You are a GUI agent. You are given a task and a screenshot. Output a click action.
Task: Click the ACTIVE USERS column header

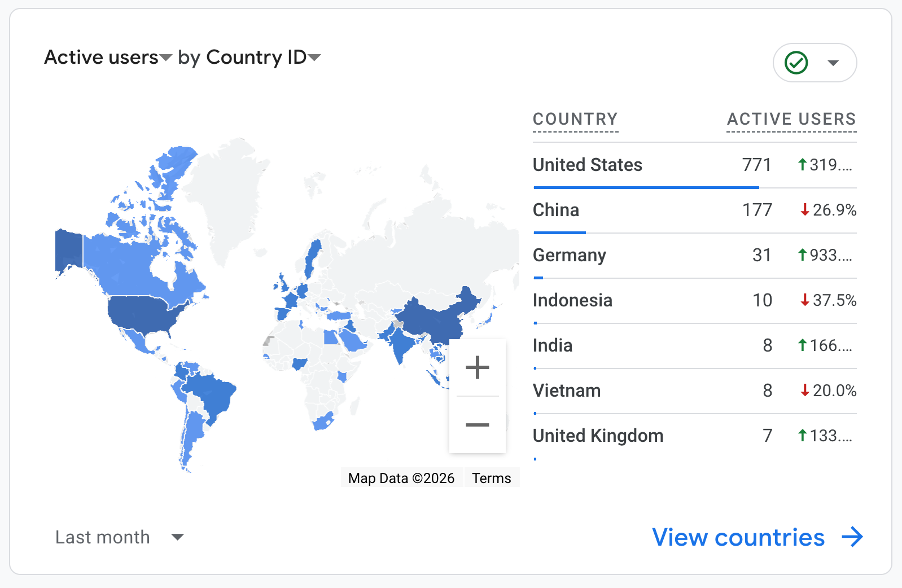tap(791, 119)
